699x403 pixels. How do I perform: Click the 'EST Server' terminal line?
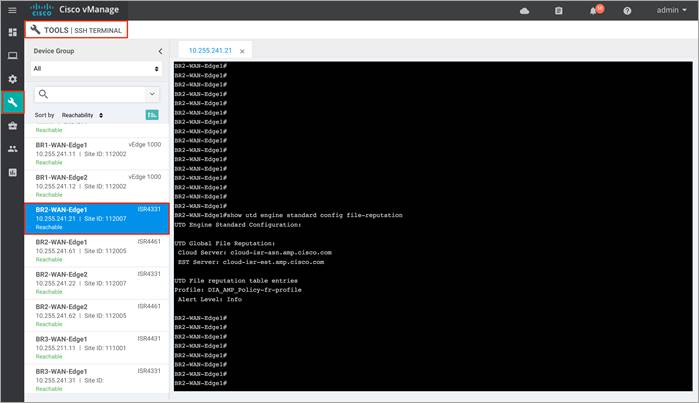point(251,262)
